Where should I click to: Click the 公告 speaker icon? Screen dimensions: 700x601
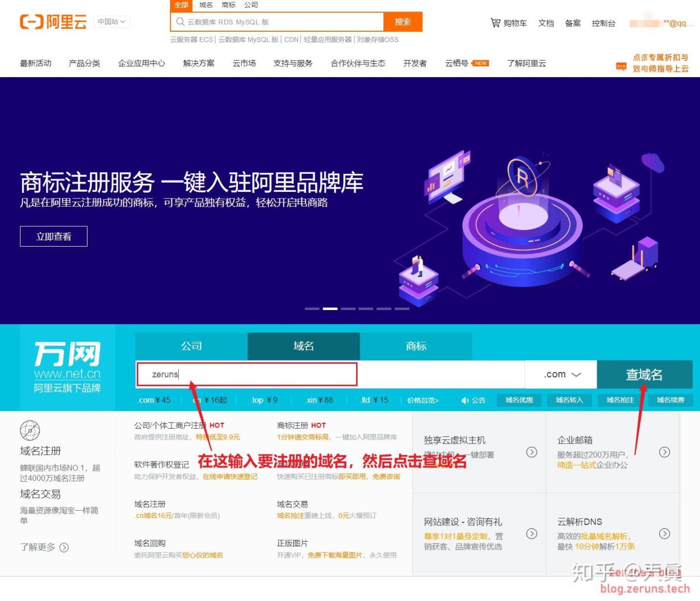click(x=465, y=400)
